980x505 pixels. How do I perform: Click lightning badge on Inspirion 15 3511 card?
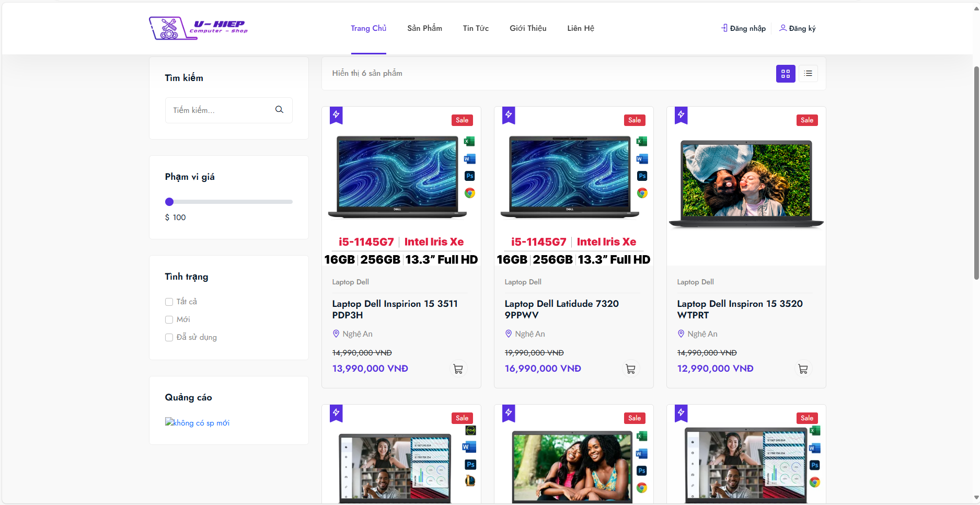[x=336, y=115]
